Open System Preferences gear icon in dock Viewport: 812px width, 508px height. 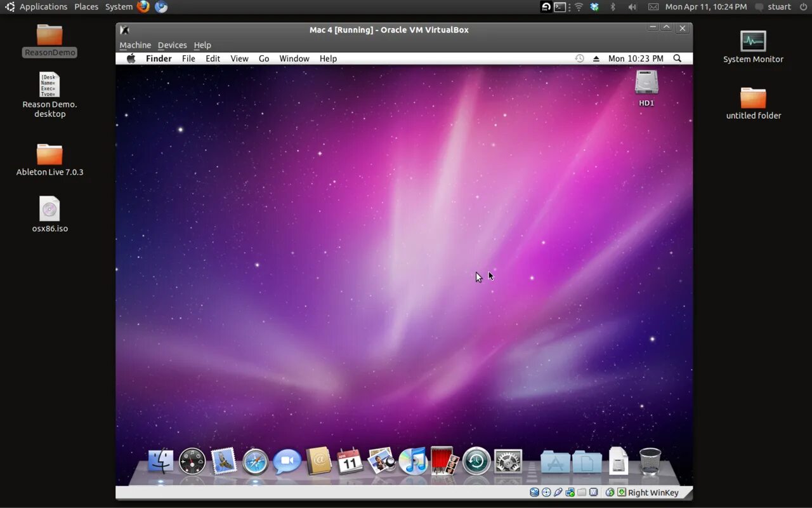tap(507, 462)
